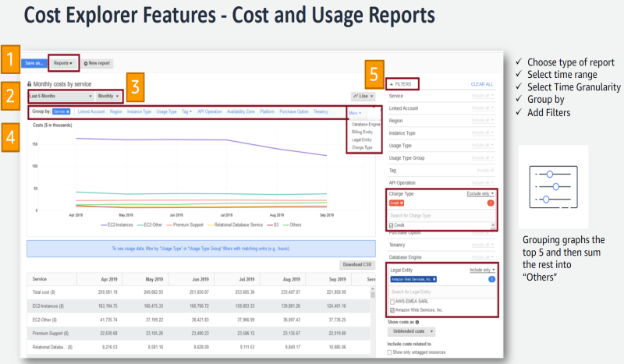Click the Download CSV button
624x364 pixels.
pyautogui.click(x=357, y=264)
